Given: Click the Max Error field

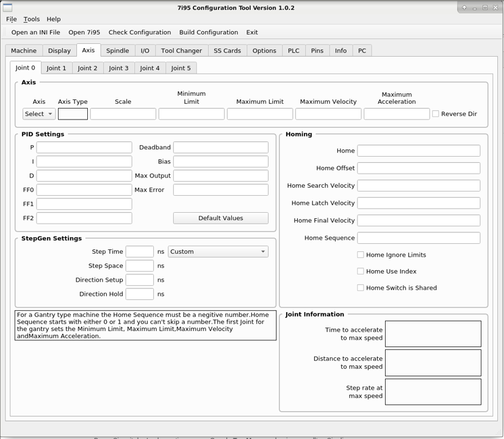Looking at the screenshot, I should pos(221,190).
